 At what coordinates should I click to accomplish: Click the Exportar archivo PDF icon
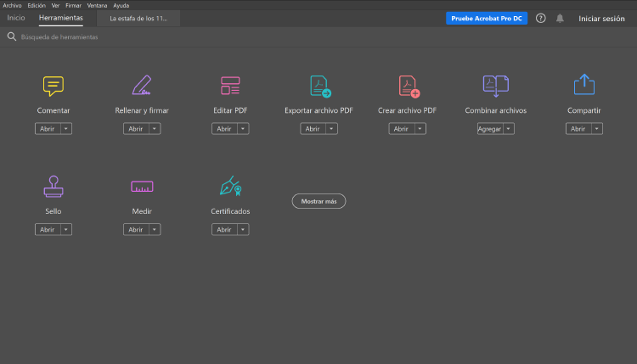[x=319, y=86]
